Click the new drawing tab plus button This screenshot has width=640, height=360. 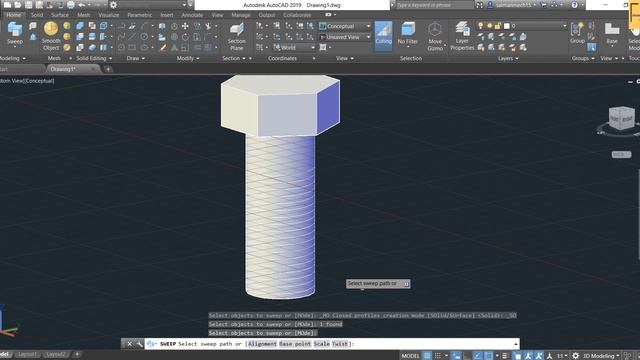[108, 69]
